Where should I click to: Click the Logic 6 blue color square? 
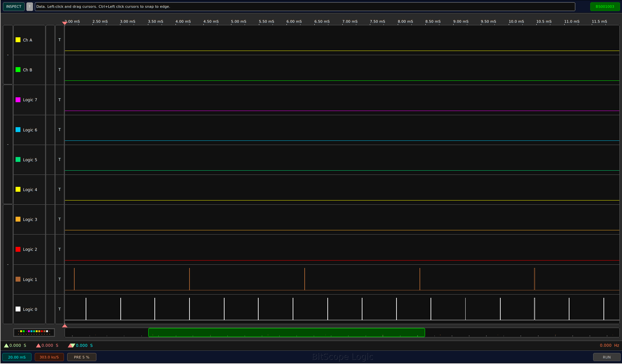tap(18, 130)
